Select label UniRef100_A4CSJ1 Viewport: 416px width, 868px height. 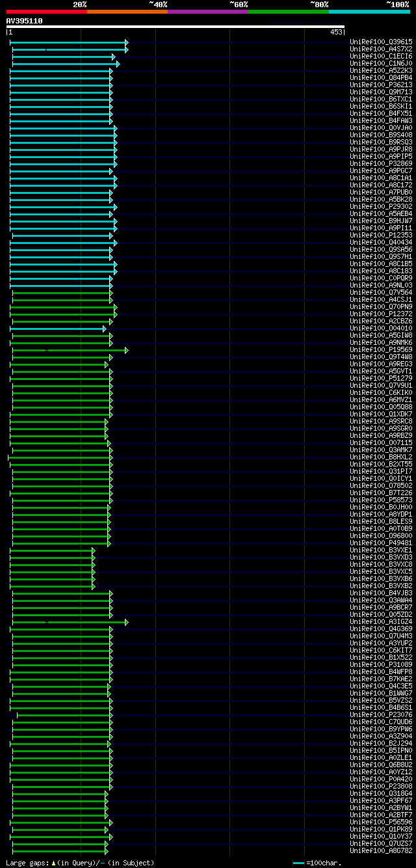[381, 299]
